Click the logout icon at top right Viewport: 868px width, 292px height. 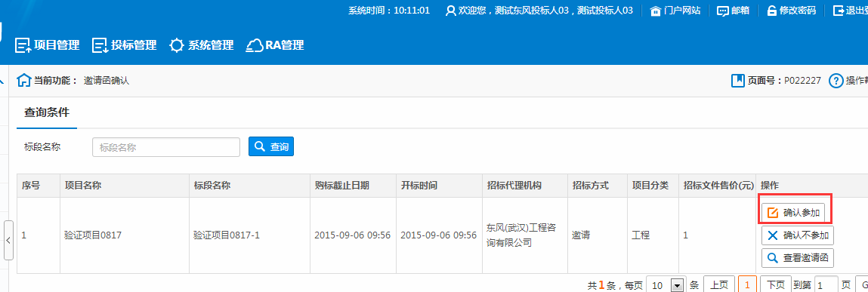click(838, 11)
